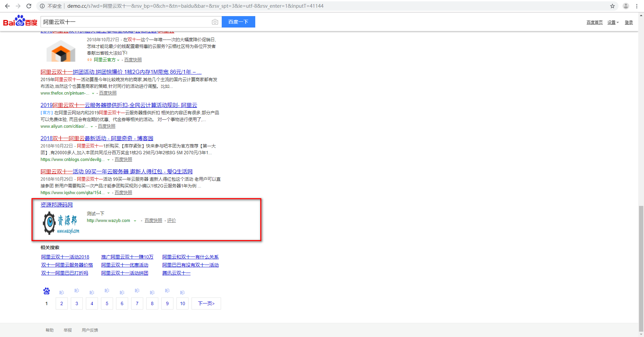The height and width of the screenshot is (337, 644).
Task: Open 百度快照 for cnblogs result
Action: click(x=123, y=160)
